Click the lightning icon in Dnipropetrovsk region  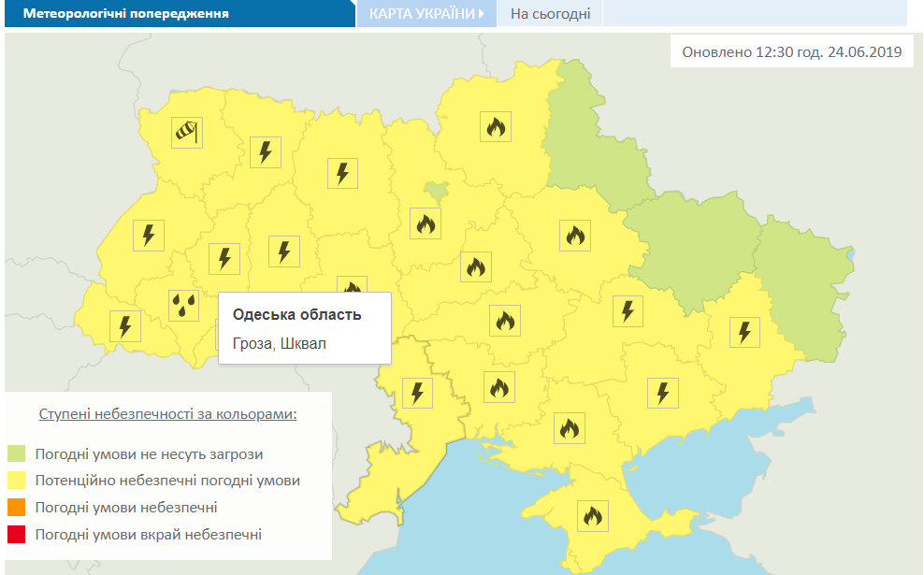(x=628, y=311)
